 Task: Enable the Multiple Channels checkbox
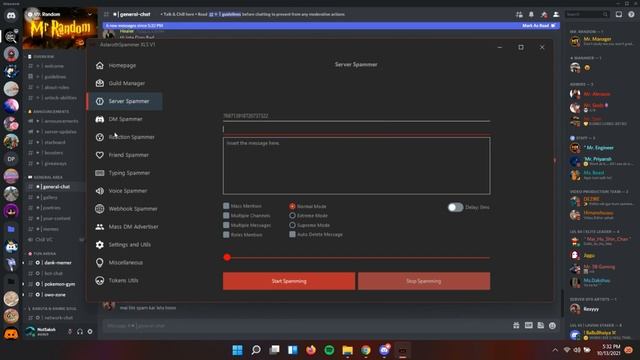tap(226, 215)
